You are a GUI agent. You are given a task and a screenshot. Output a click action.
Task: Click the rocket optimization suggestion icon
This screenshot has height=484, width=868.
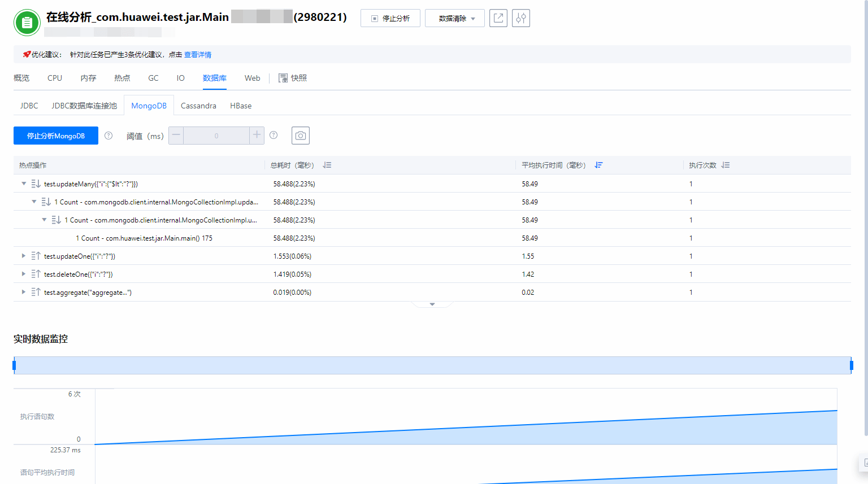click(x=27, y=54)
